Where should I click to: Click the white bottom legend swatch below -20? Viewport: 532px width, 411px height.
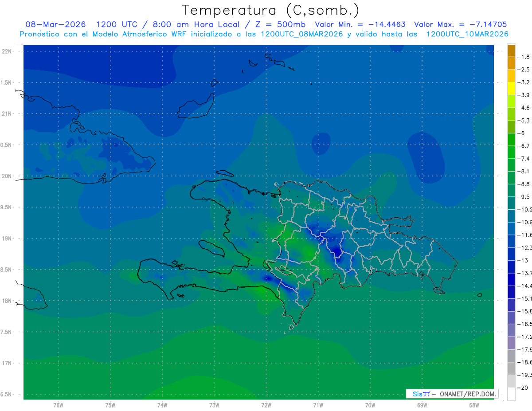[x=511, y=394]
